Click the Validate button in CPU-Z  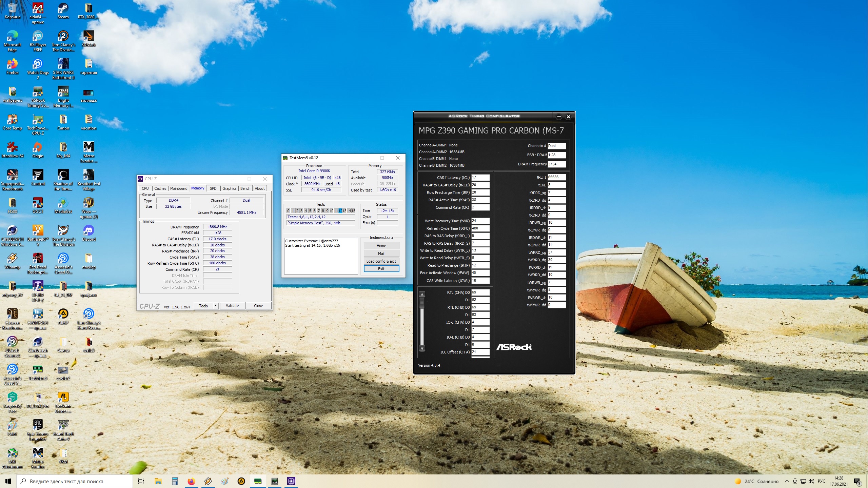point(232,306)
